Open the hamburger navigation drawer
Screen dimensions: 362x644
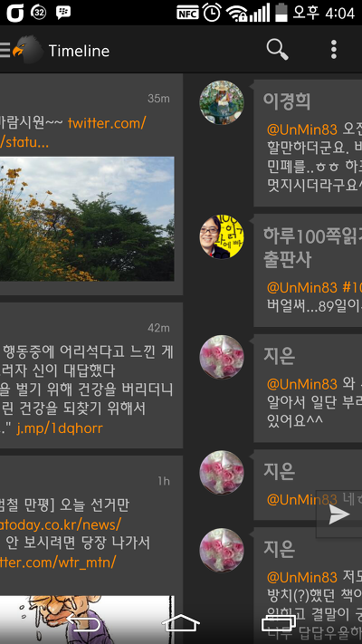pos(5,50)
